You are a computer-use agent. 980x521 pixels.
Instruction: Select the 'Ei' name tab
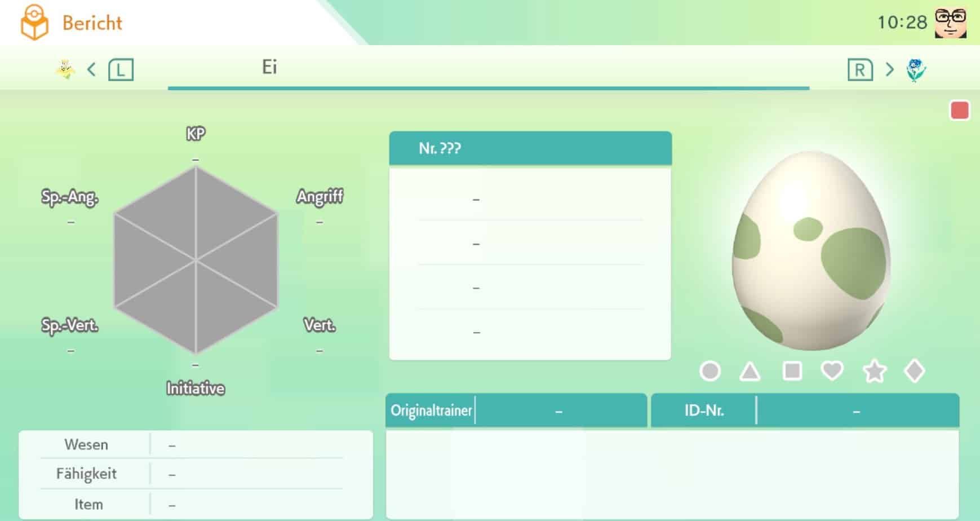pos(489,68)
